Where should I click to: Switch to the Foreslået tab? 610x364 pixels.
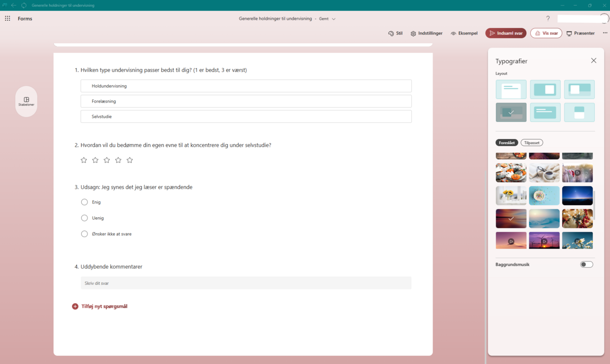coord(507,143)
